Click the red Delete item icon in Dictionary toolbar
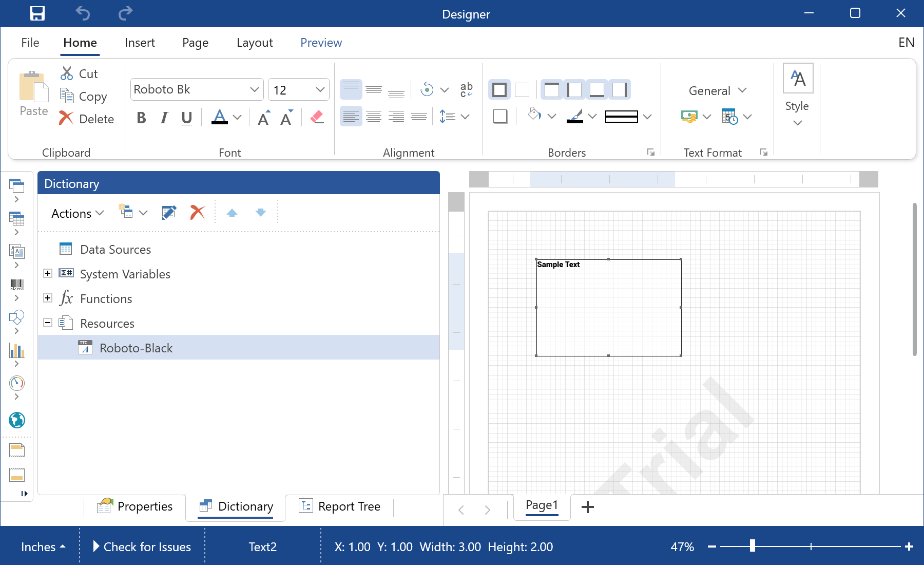 (197, 213)
